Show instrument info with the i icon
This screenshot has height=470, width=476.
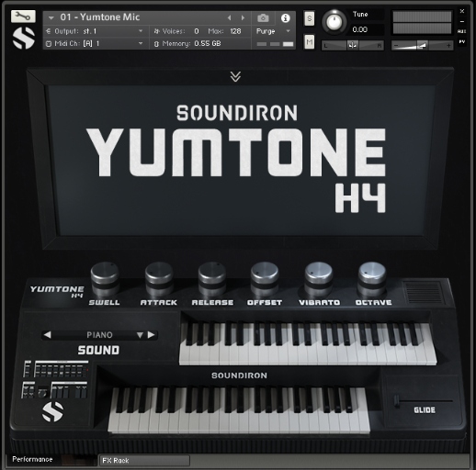pos(286,18)
